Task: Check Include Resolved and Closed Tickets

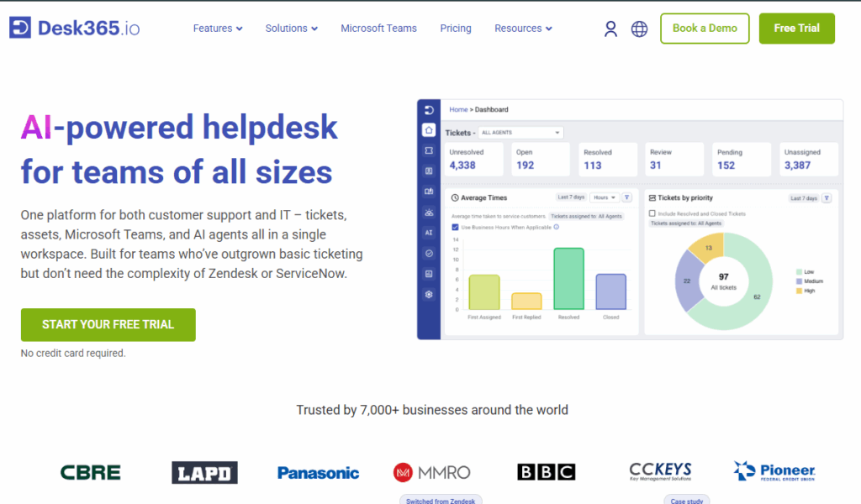Action: pos(652,213)
